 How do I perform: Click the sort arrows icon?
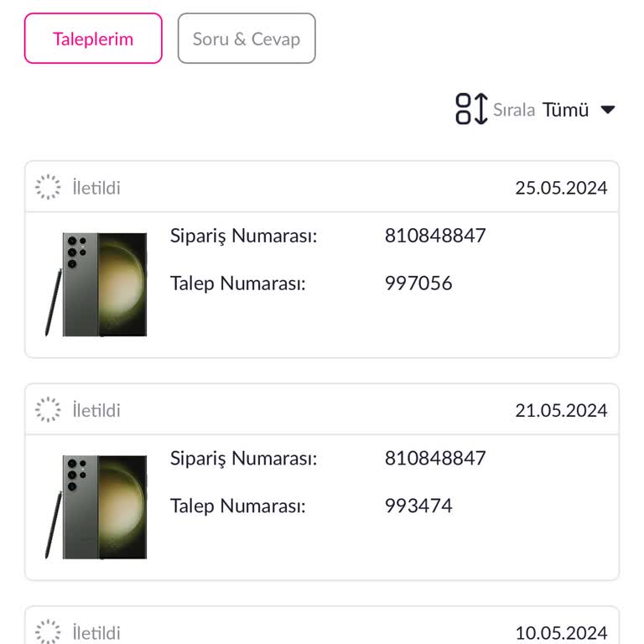471,109
